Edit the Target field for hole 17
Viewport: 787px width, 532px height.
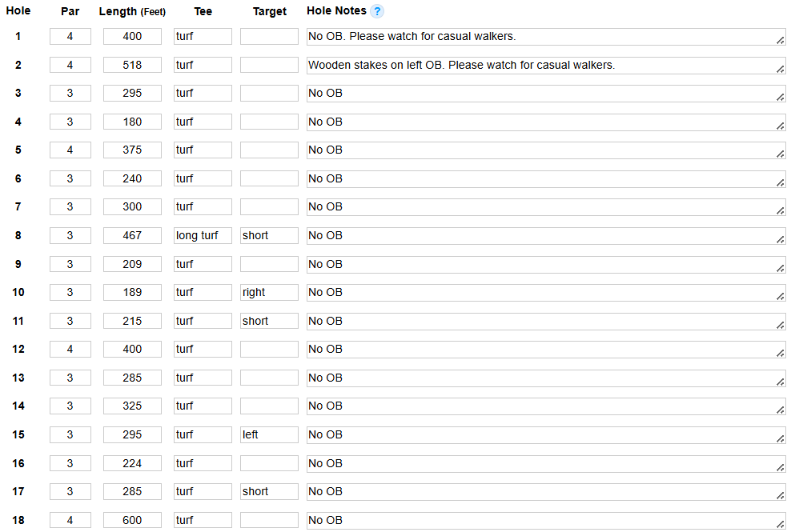coord(269,492)
